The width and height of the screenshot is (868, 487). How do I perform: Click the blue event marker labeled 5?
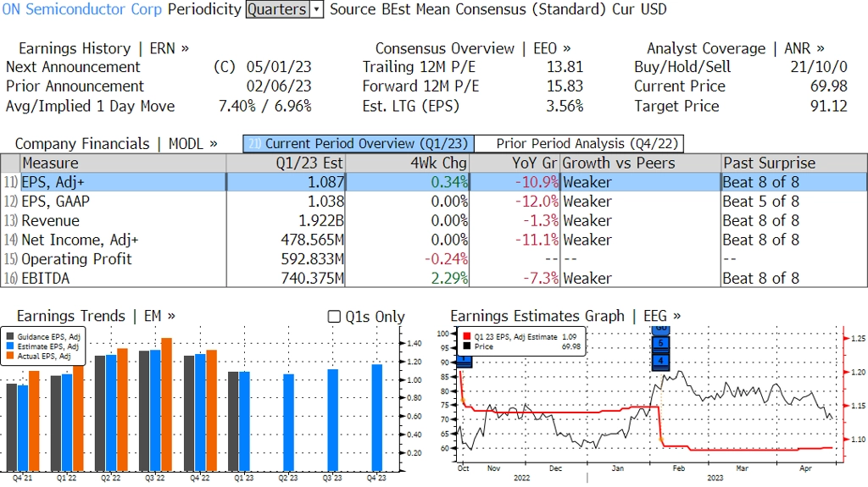[x=661, y=343]
